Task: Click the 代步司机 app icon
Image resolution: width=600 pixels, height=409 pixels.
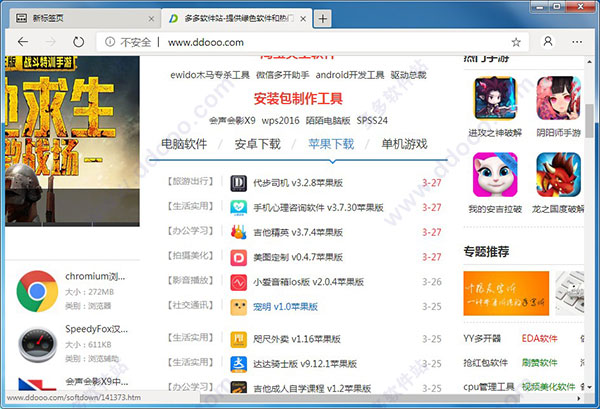Action: [x=238, y=183]
